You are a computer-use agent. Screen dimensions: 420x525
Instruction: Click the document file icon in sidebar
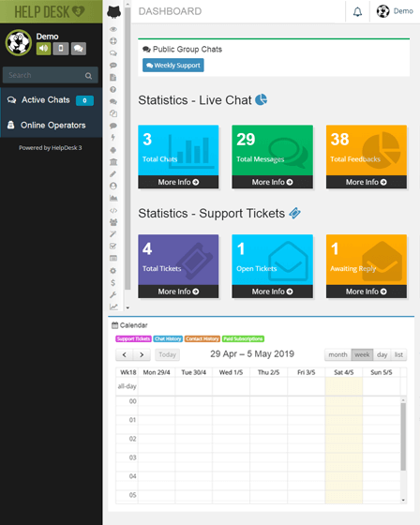pyautogui.click(x=113, y=77)
